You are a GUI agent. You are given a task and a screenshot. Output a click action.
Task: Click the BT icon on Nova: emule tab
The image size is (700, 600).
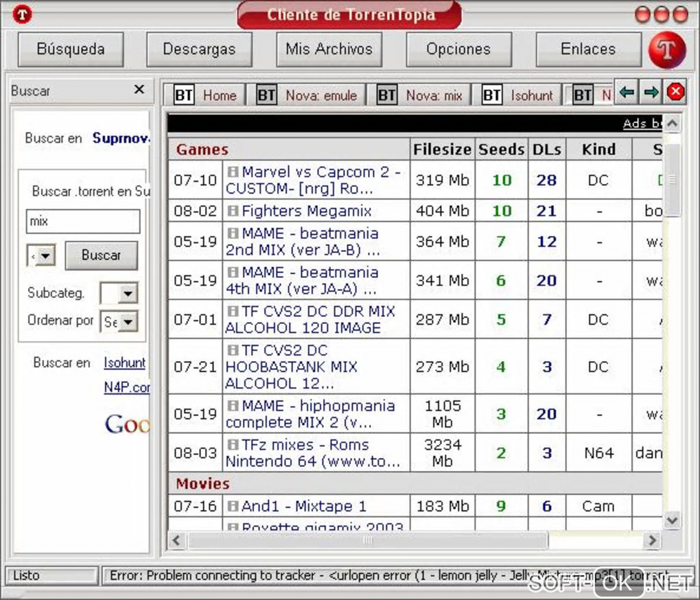pyautogui.click(x=266, y=95)
